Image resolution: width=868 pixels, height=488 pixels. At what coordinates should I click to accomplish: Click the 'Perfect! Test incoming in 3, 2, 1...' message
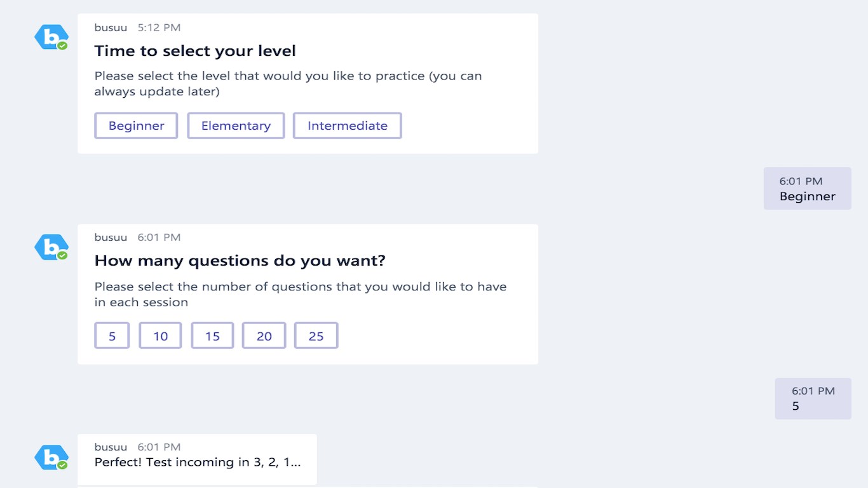click(x=198, y=462)
